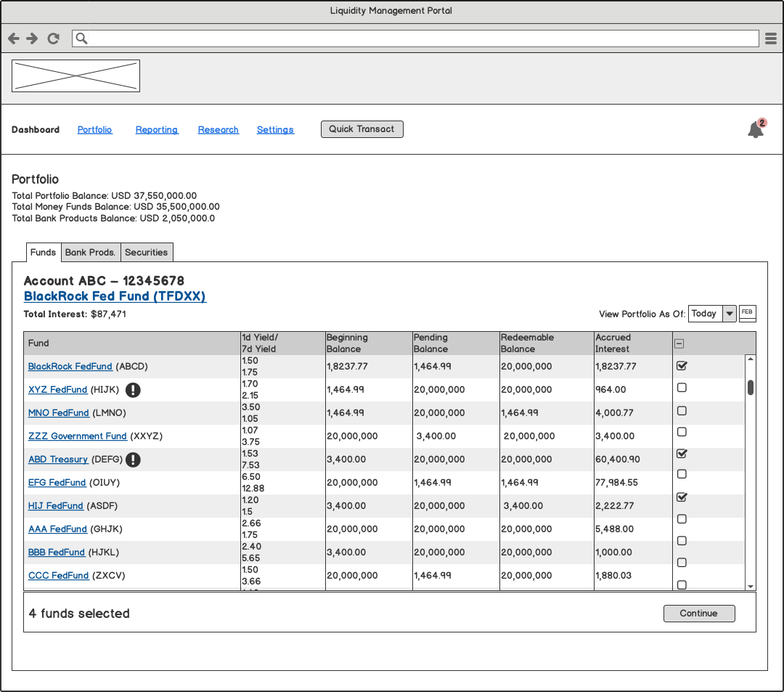
Task: Uncheck the ABD Treasury row checkbox
Action: tap(682, 454)
